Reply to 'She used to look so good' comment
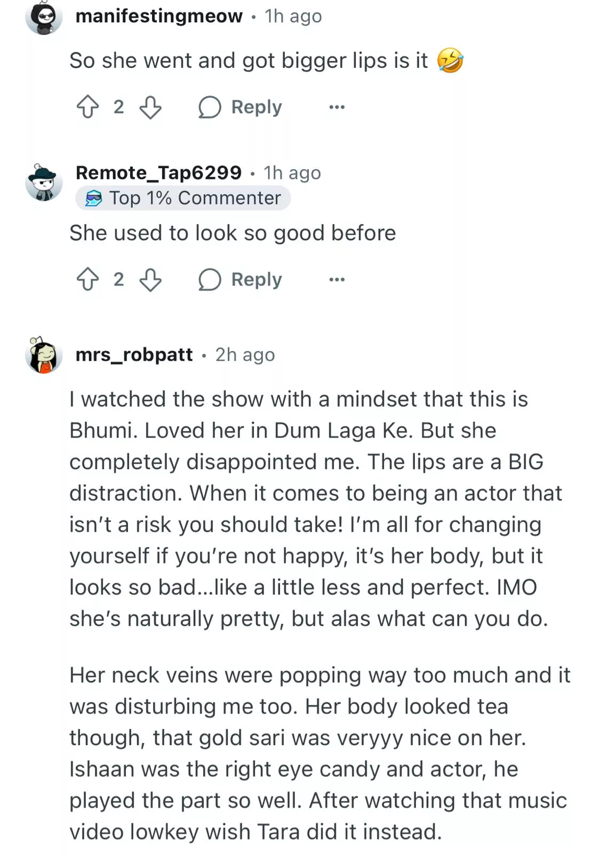 (240, 279)
